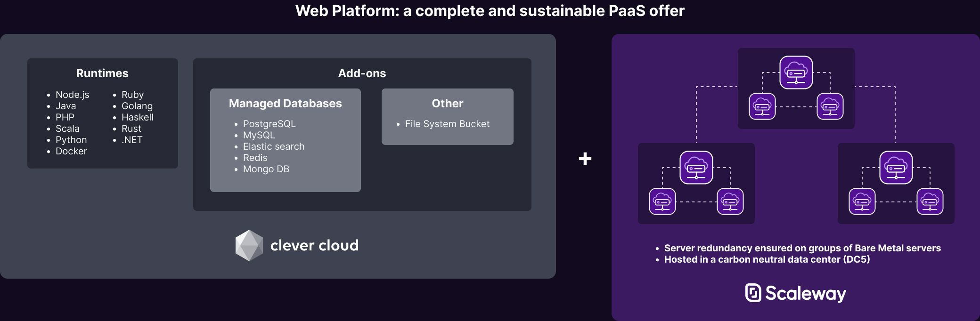
Task: Select 'Scala' in the Runtimes list
Action: click(x=67, y=128)
